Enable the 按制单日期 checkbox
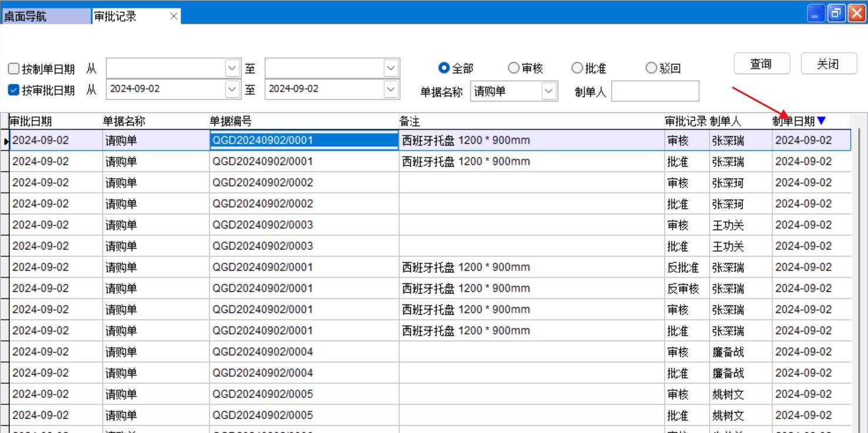The width and height of the screenshot is (868, 433). [14, 69]
